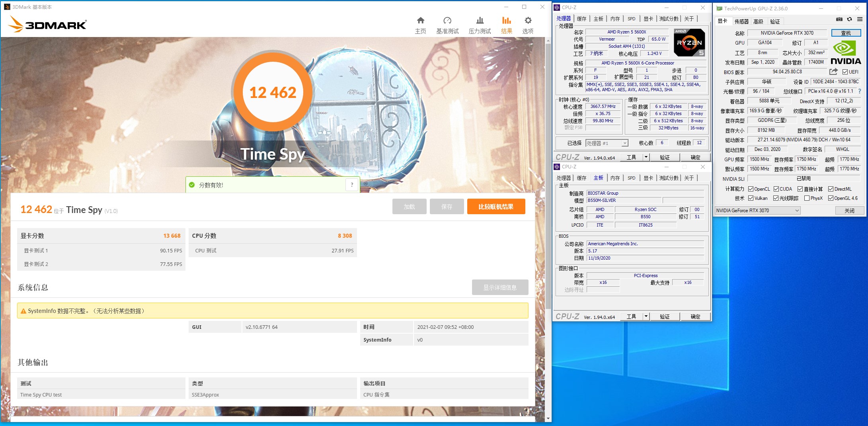Switch to 测試分數 tab in top CPU-Z window
Viewport: 868px width, 426px height.
(669, 19)
